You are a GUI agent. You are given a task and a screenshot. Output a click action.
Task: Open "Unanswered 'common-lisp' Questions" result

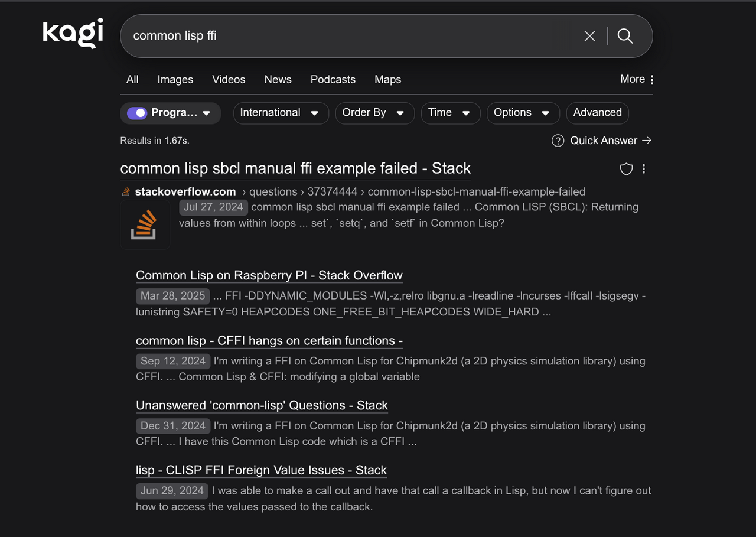coord(262,406)
